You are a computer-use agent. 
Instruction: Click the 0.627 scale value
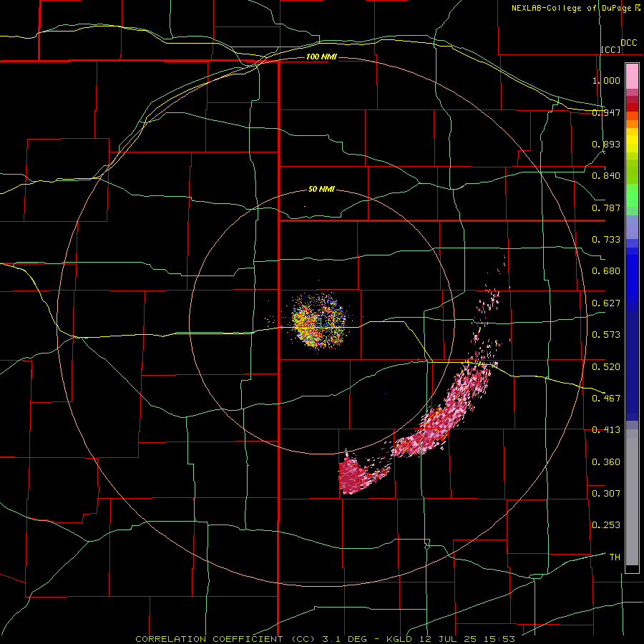[606, 303]
